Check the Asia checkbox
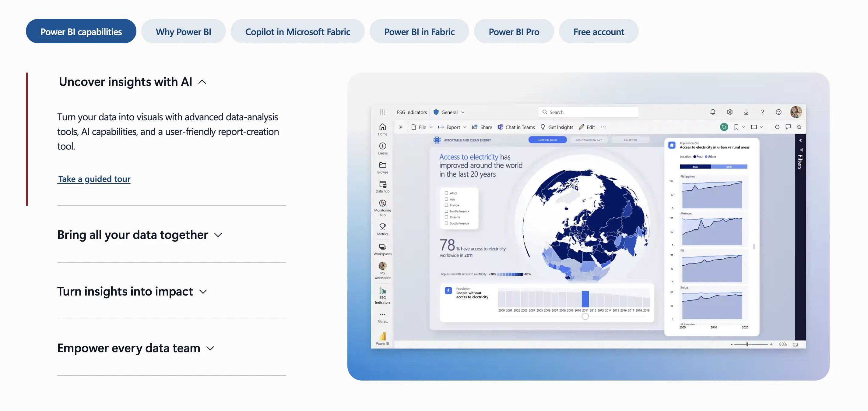Screen dimensions: 868x411 (x=446, y=199)
